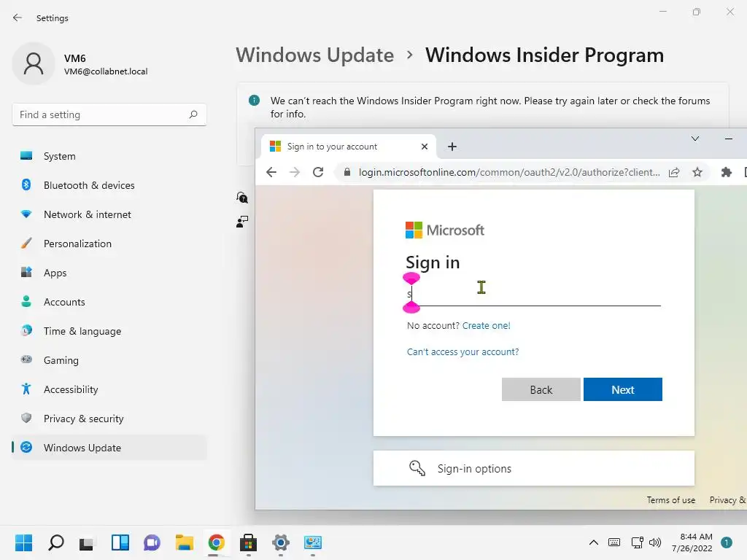
Task: Click the Create one! link
Action: point(486,326)
